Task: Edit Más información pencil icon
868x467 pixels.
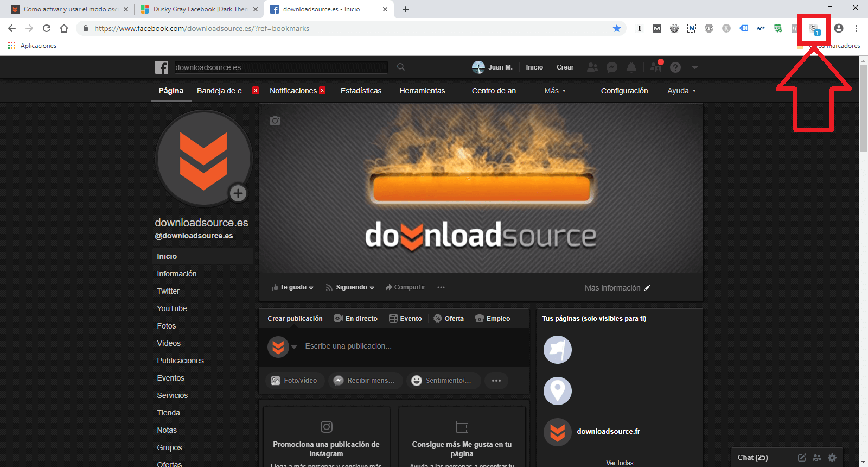Action: click(647, 288)
